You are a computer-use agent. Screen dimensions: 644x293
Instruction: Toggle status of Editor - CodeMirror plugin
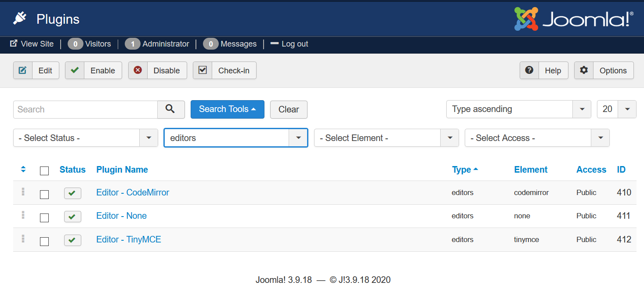pos(72,193)
